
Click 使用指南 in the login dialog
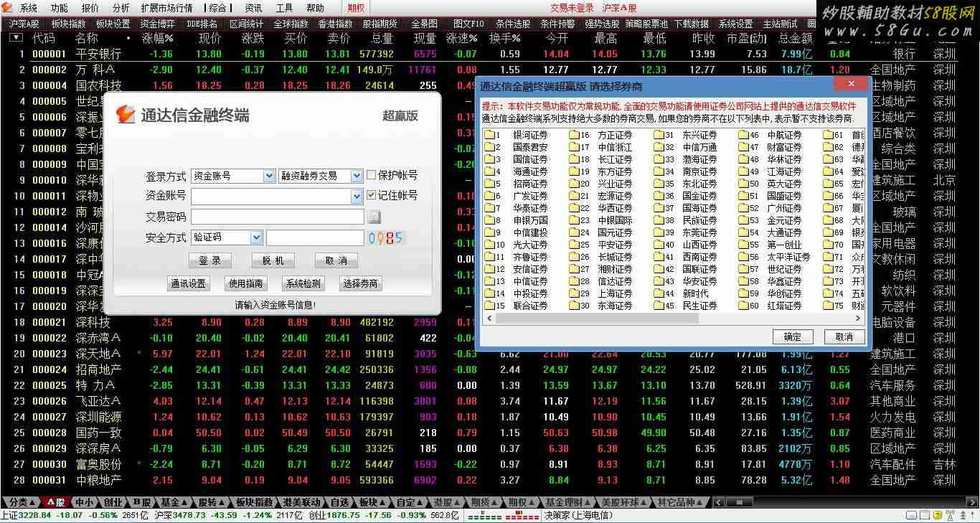point(246,283)
